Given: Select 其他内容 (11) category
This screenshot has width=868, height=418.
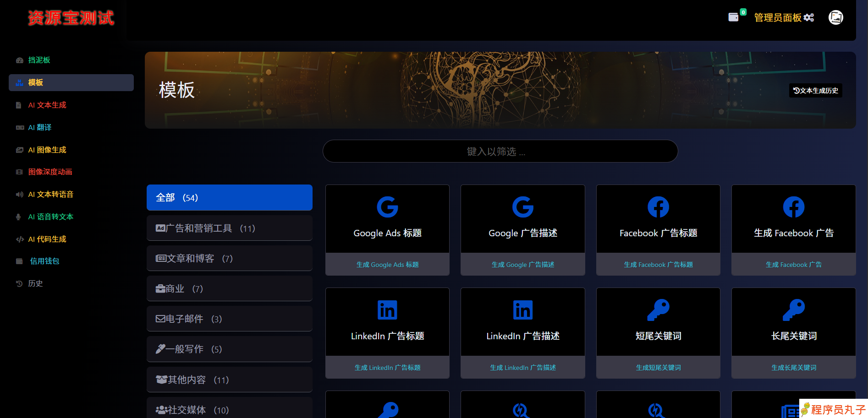Looking at the screenshot, I should pos(230,380).
